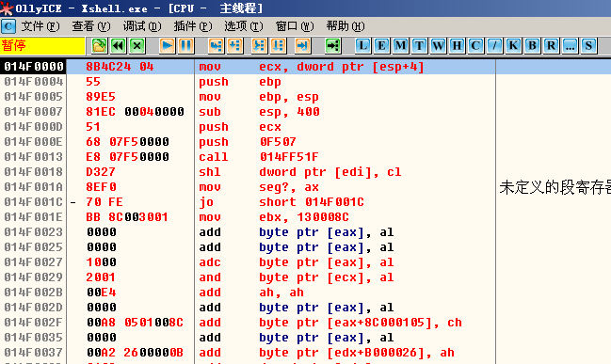Select the call 014FF51F instruction

coord(258,157)
